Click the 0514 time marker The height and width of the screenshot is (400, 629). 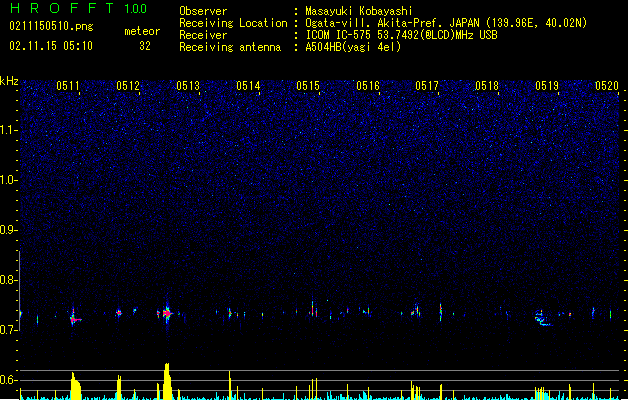pos(248,86)
